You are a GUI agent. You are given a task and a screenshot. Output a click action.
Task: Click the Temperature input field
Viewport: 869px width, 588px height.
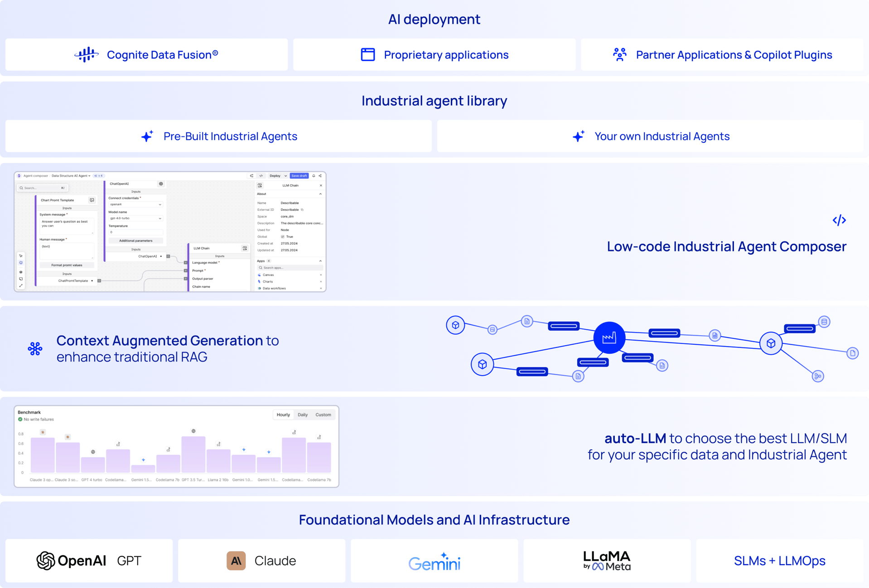135,232
